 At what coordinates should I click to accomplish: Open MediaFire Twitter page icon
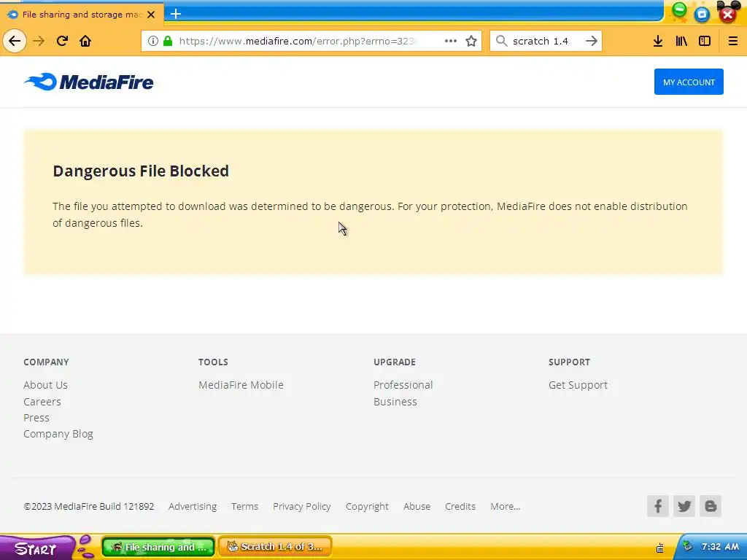coord(684,506)
